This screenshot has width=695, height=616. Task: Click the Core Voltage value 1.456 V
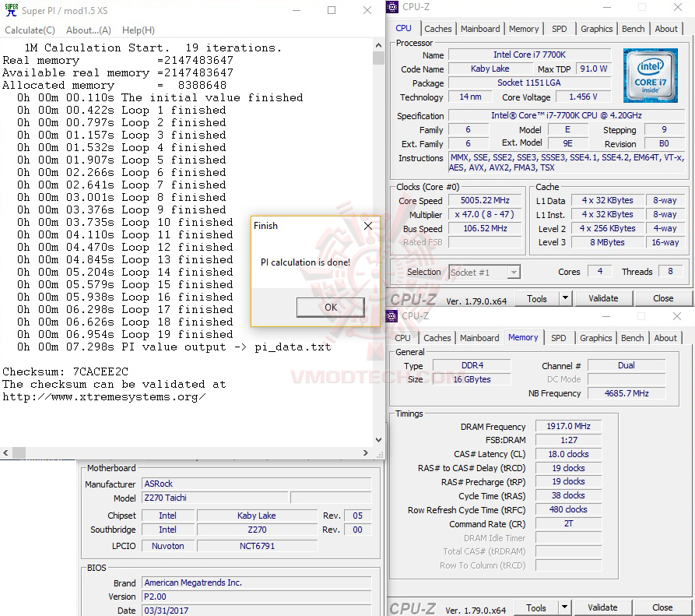pos(583,97)
